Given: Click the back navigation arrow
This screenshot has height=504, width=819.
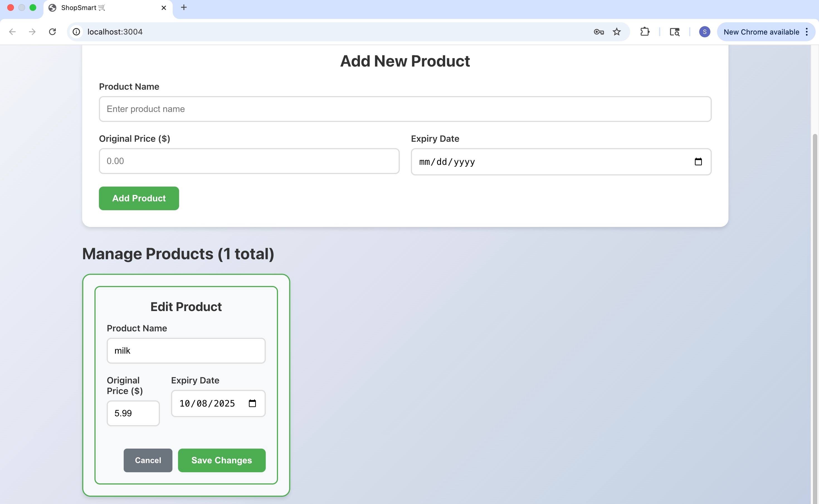Looking at the screenshot, I should pos(12,32).
